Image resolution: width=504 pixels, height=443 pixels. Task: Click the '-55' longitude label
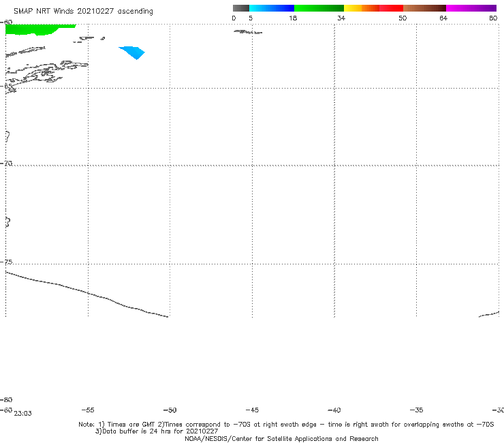tap(88, 410)
